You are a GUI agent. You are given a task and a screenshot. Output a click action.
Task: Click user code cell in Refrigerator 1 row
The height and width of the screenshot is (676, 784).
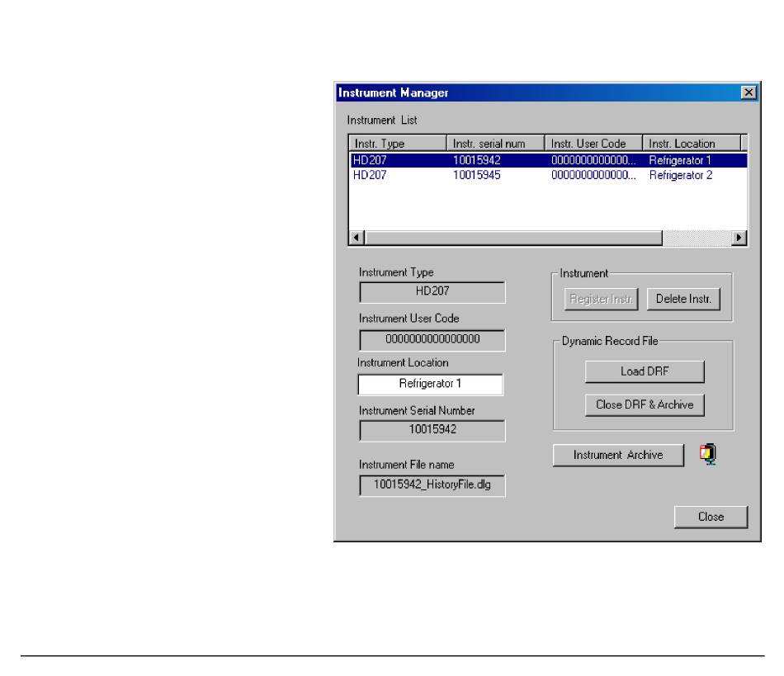593,160
